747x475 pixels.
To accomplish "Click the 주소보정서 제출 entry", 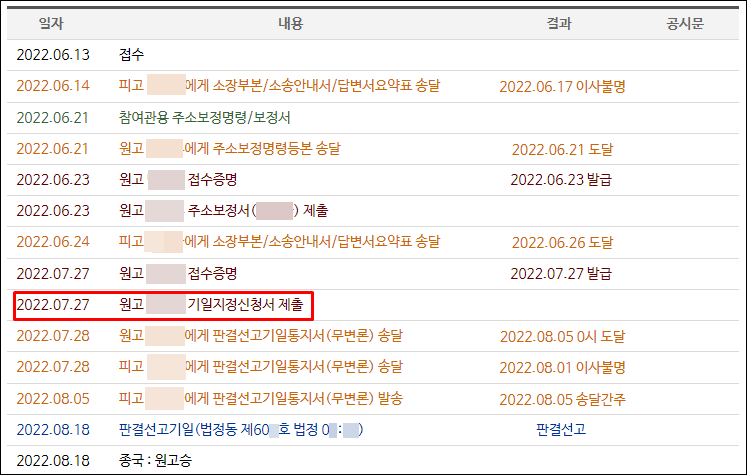I will pos(223,211).
